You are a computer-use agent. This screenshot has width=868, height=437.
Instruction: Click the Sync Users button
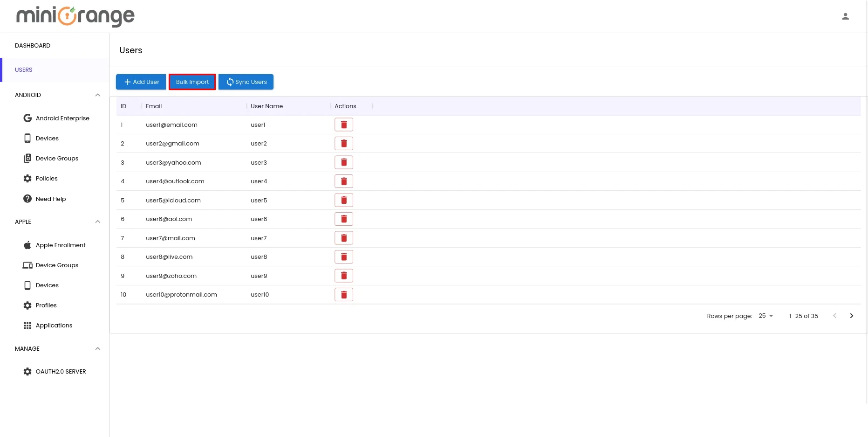point(246,82)
